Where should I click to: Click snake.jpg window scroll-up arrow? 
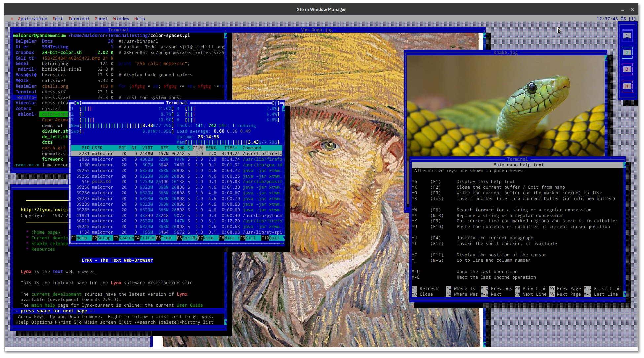tap(606, 58)
